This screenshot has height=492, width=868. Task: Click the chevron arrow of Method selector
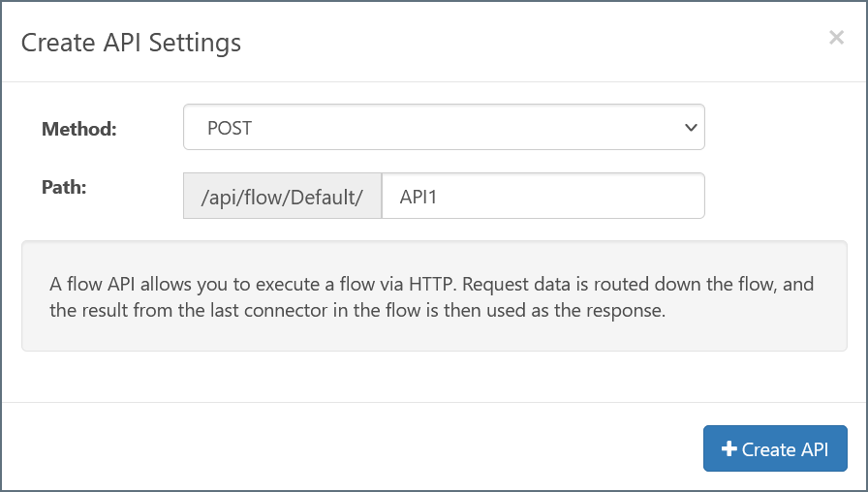(690, 128)
